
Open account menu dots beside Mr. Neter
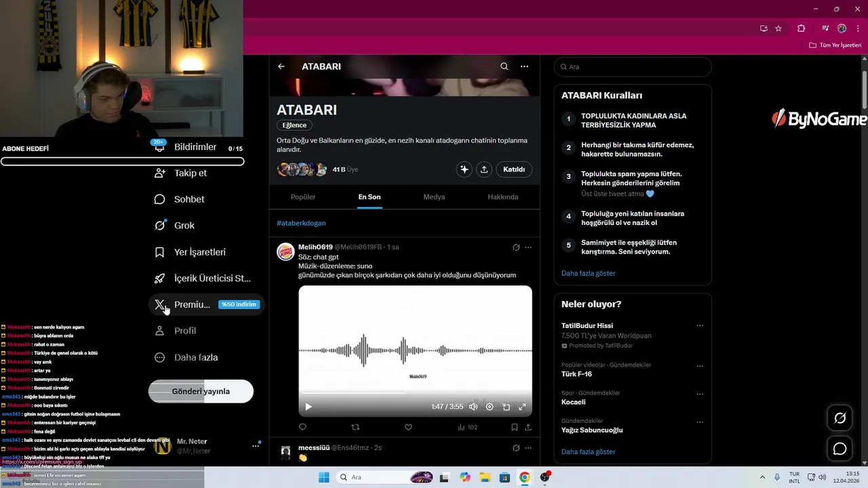256,445
